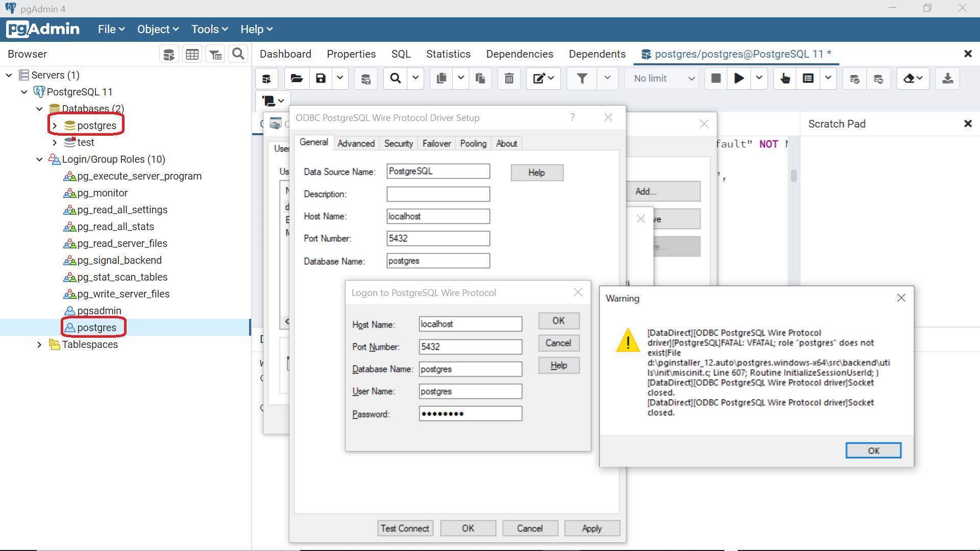Viewport: 980px width, 551px height.
Task: Open the No limit rows dropdown
Action: pos(663,79)
